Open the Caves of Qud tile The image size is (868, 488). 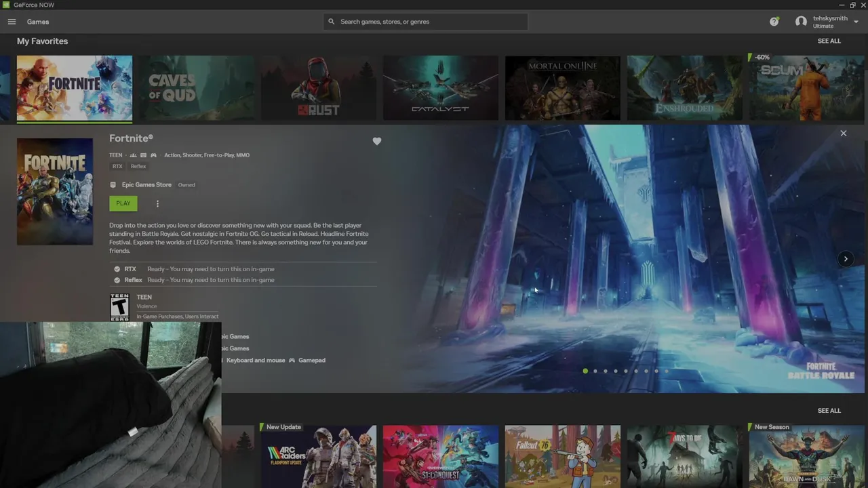click(197, 88)
